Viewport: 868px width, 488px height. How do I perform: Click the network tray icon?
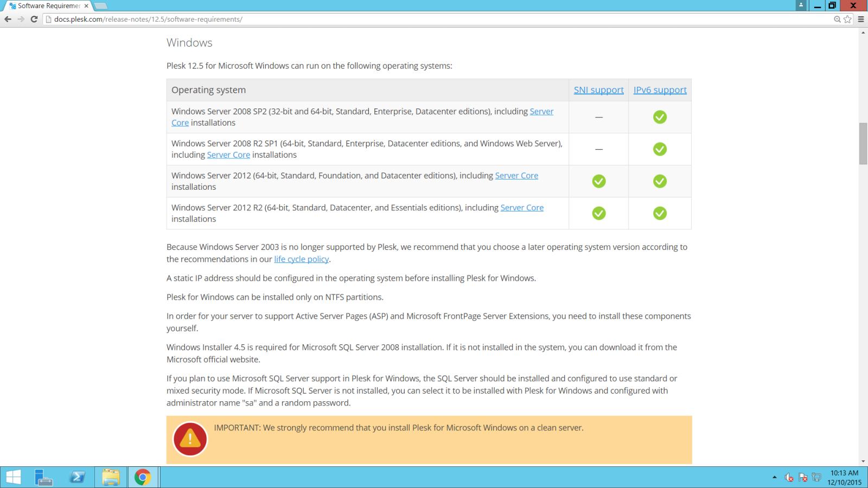(816, 477)
